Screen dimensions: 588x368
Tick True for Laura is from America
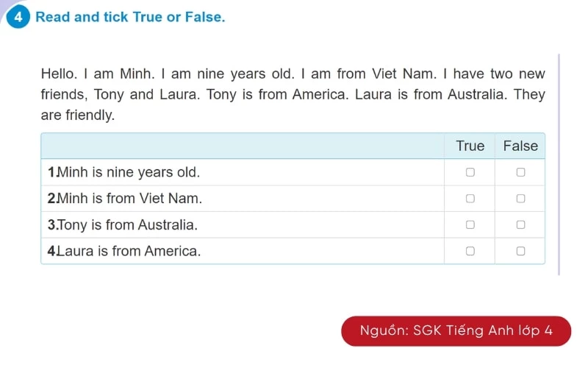coord(470,251)
